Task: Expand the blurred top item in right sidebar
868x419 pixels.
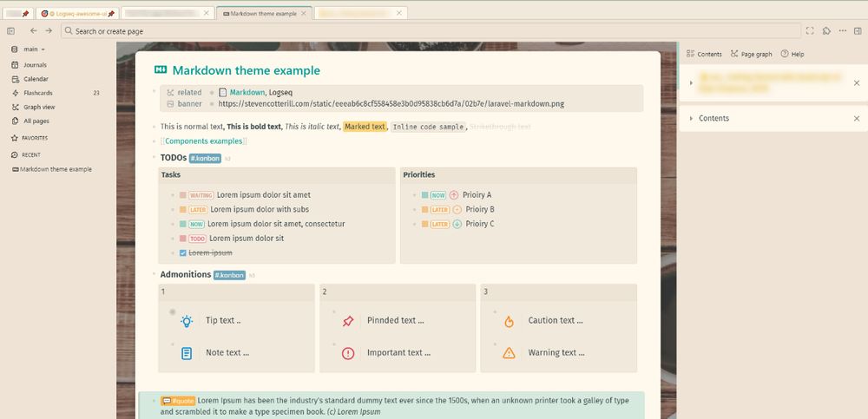Action: point(691,83)
